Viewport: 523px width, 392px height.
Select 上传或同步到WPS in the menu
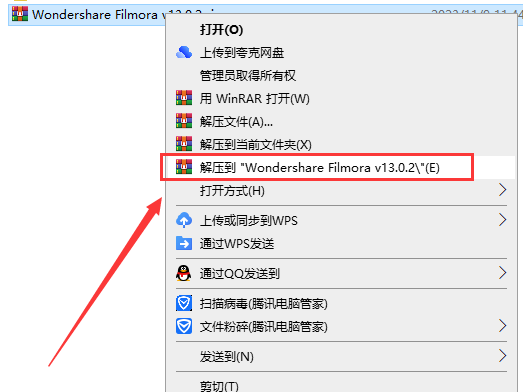point(248,221)
